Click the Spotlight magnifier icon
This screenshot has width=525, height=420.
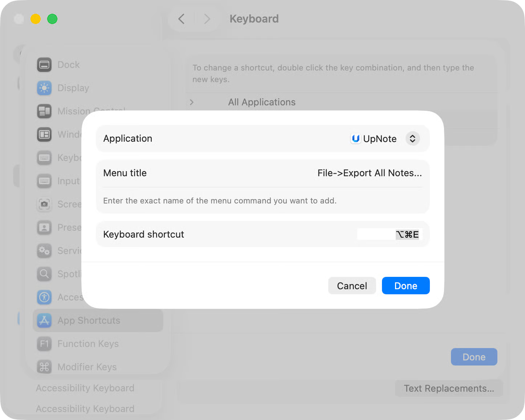coord(44,274)
